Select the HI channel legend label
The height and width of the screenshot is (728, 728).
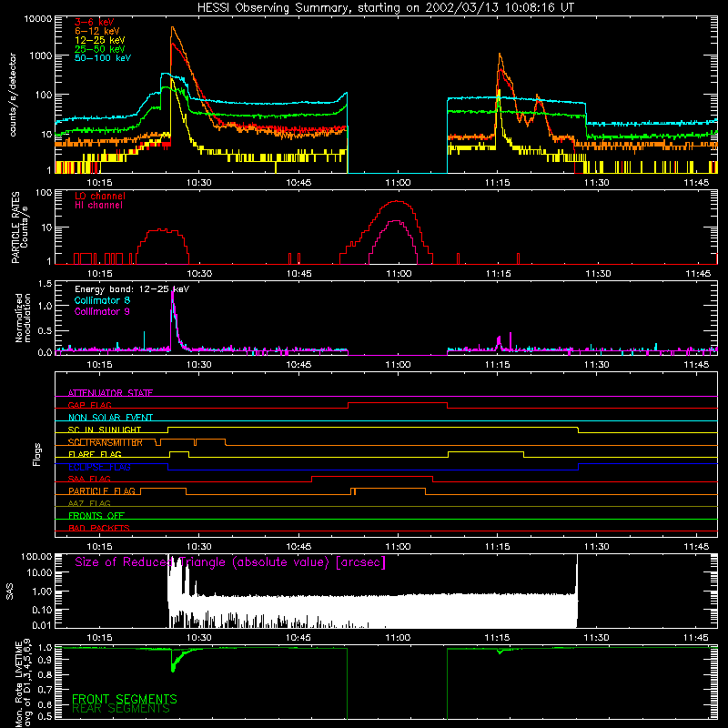(98, 205)
